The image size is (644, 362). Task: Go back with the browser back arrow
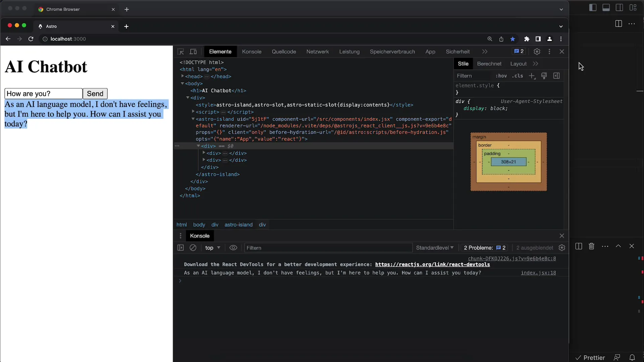(x=8, y=39)
